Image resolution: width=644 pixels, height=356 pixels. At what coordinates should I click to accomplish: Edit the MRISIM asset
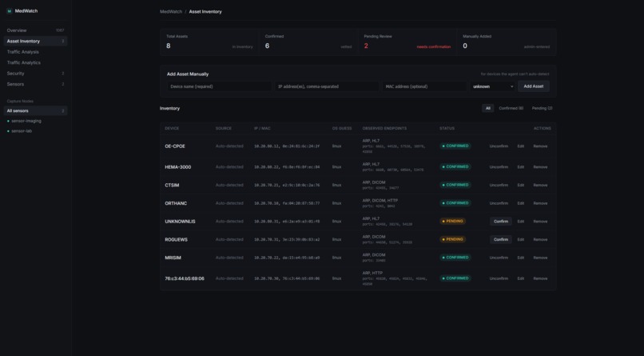tap(521, 258)
